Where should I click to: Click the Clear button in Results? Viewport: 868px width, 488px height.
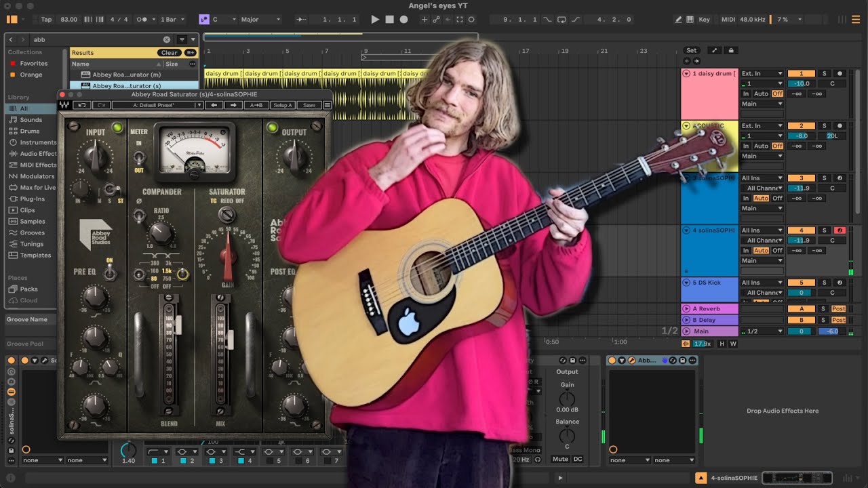(x=170, y=53)
